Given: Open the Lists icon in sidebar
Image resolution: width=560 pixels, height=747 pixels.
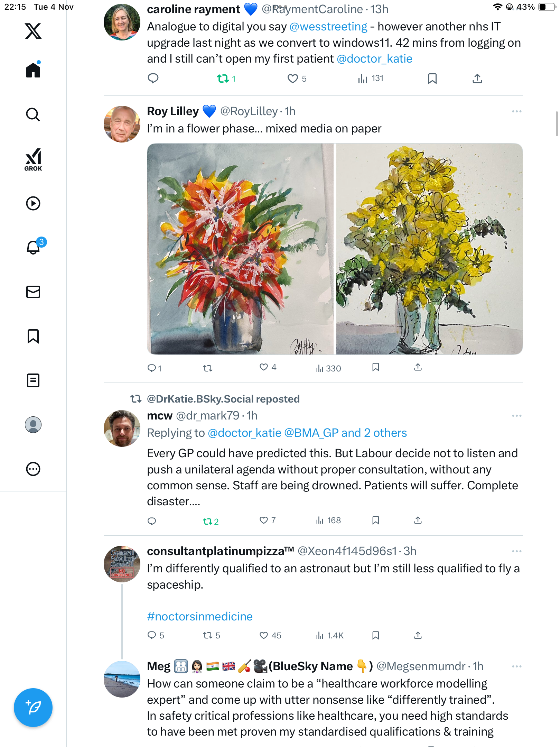Looking at the screenshot, I should (33, 380).
